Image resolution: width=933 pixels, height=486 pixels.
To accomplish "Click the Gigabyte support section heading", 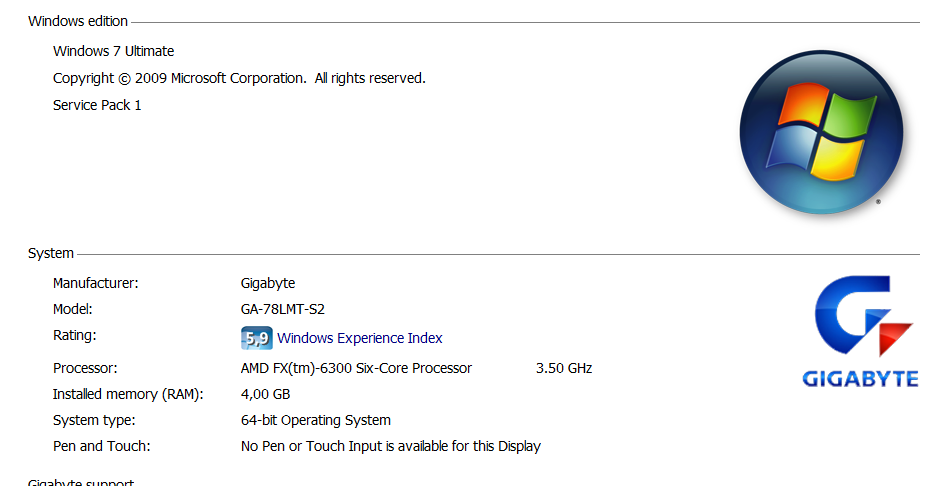I will 81,482.
